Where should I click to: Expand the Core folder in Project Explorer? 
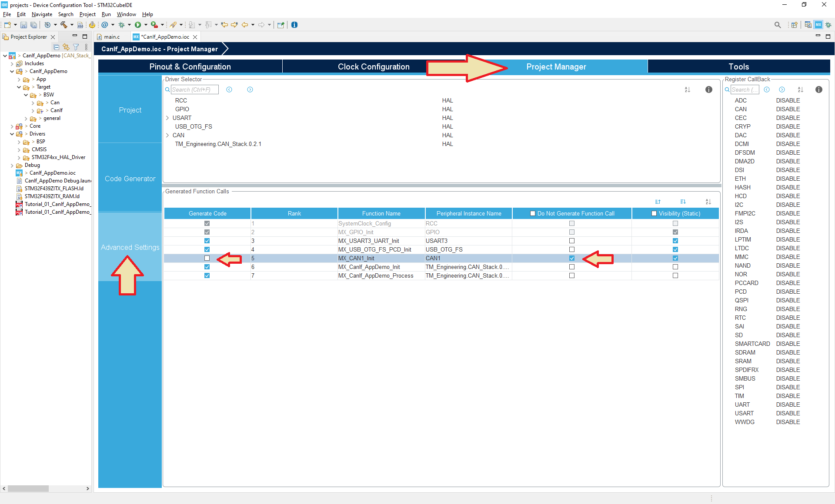coord(12,126)
